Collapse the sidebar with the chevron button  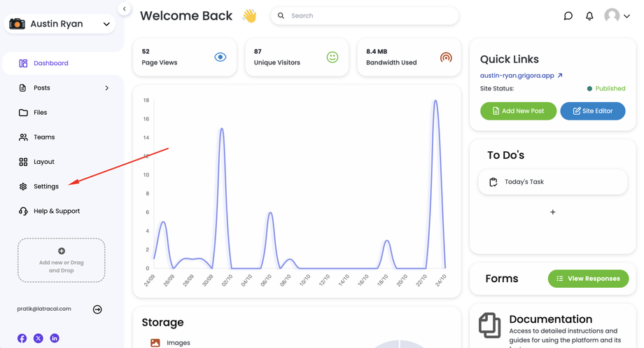(124, 8)
